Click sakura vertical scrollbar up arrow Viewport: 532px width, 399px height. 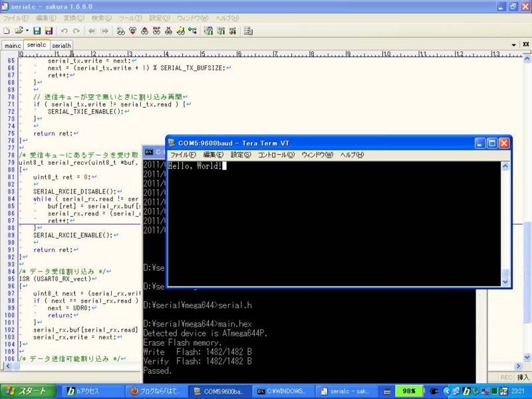[x=527, y=59]
